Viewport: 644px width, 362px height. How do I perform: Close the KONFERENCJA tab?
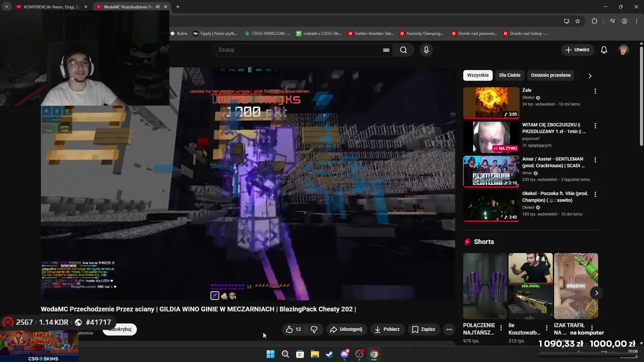(86, 7)
